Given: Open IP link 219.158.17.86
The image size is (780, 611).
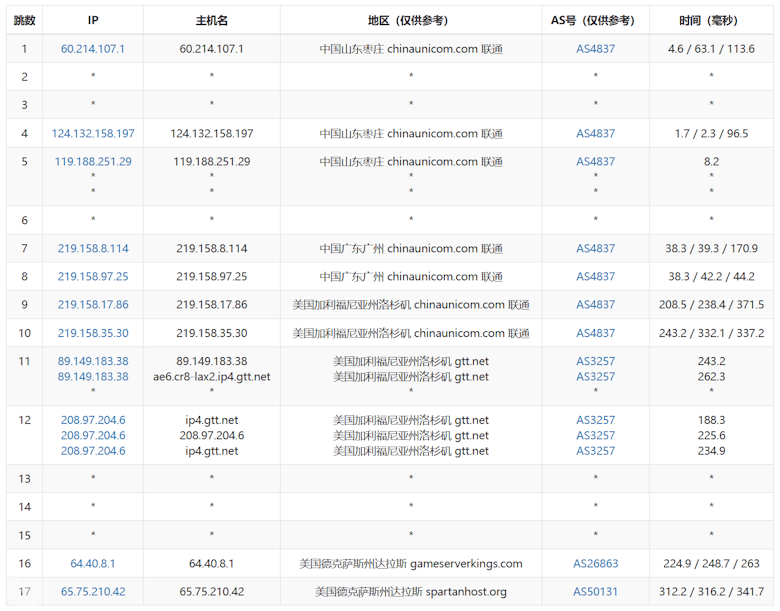Looking at the screenshot, I should 93,305.
